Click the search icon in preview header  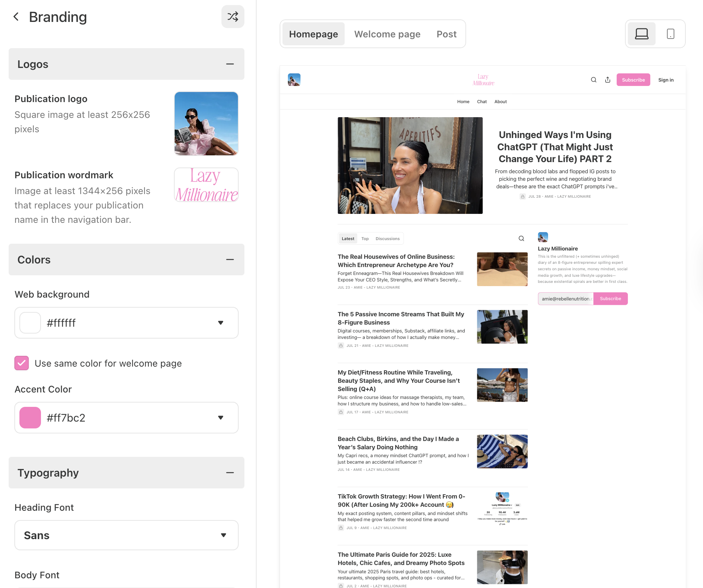pyautogui.click(x=594, y=80)
